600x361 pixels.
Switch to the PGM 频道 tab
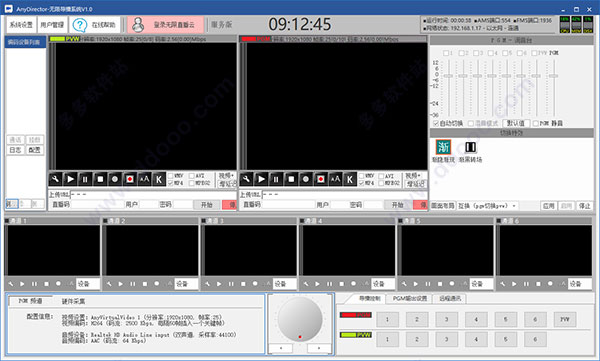[31, 301]
